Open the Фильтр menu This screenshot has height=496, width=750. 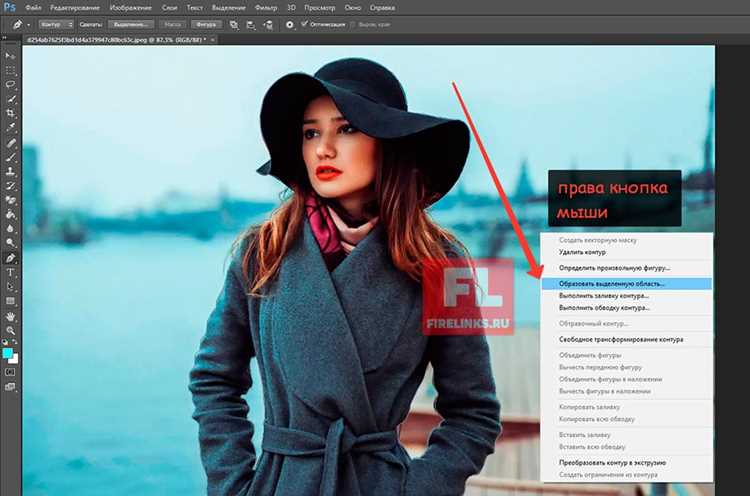(266, 8)
